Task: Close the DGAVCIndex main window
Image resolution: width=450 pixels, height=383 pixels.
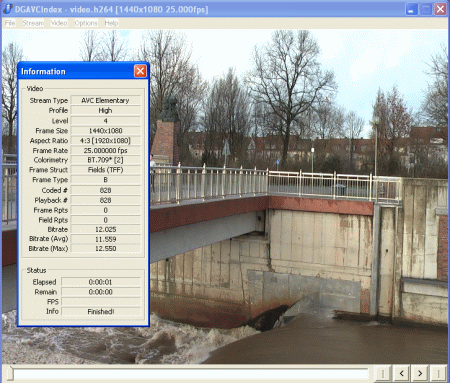Action: click(440, 9)
